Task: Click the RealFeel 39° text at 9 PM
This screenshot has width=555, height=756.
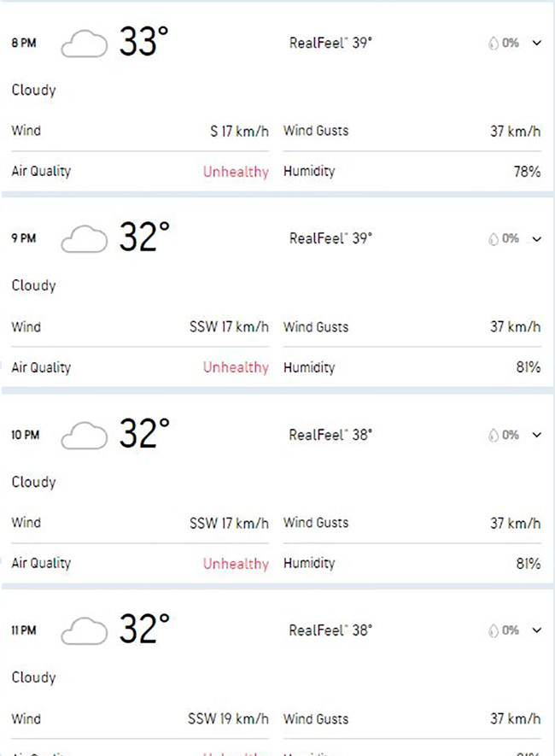Action: 330,238
